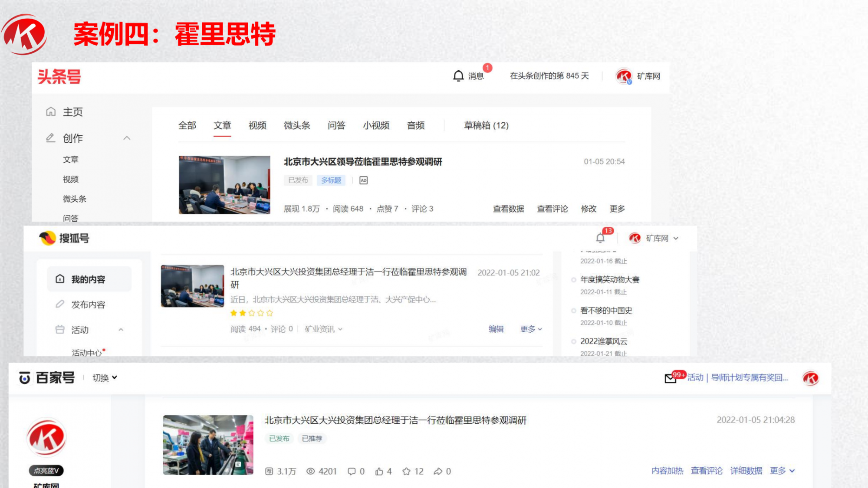
Task: Collapse the 活动 section chevron in Sohu
Action: click(121, 330)
